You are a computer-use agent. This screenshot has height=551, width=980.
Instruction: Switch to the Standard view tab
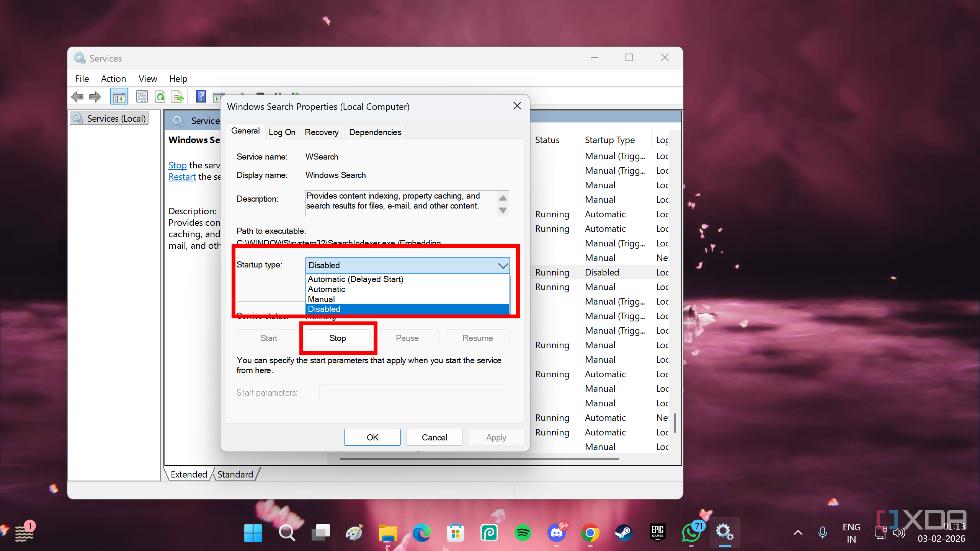[235, 474]
